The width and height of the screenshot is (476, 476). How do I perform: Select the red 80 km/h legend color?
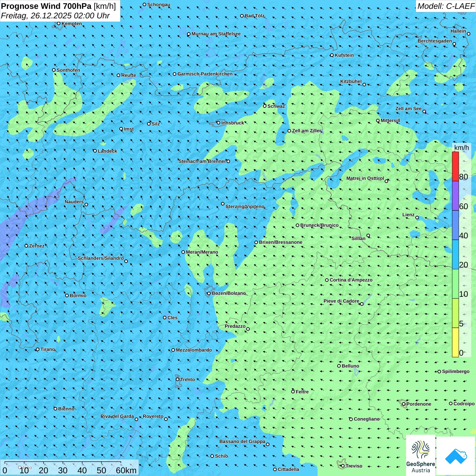pyautogui.click(x=455, y=166)
